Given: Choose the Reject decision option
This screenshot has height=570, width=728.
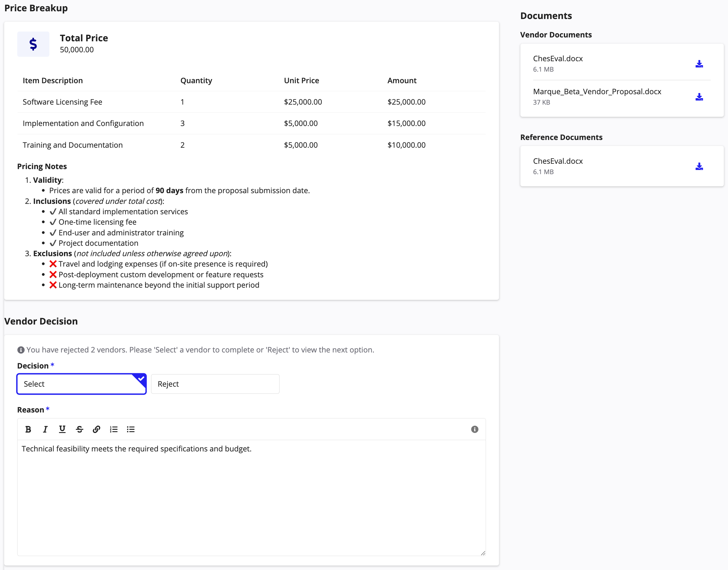Looking at the screenshot, I should (x=215, y=384).
